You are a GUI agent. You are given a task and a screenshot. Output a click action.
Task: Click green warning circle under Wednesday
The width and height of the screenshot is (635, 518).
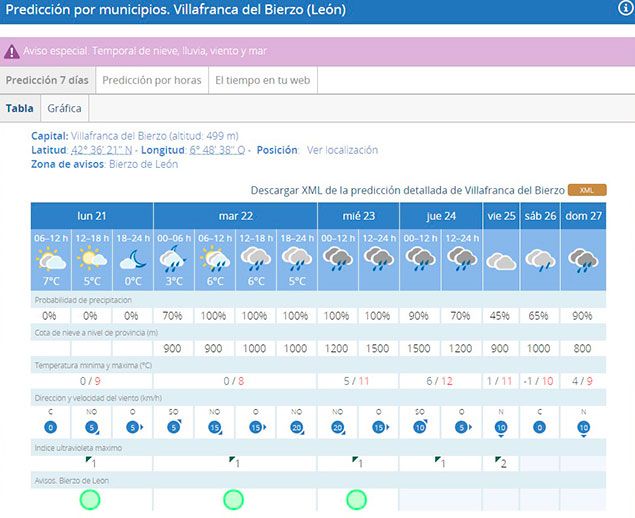pos(357,499)
